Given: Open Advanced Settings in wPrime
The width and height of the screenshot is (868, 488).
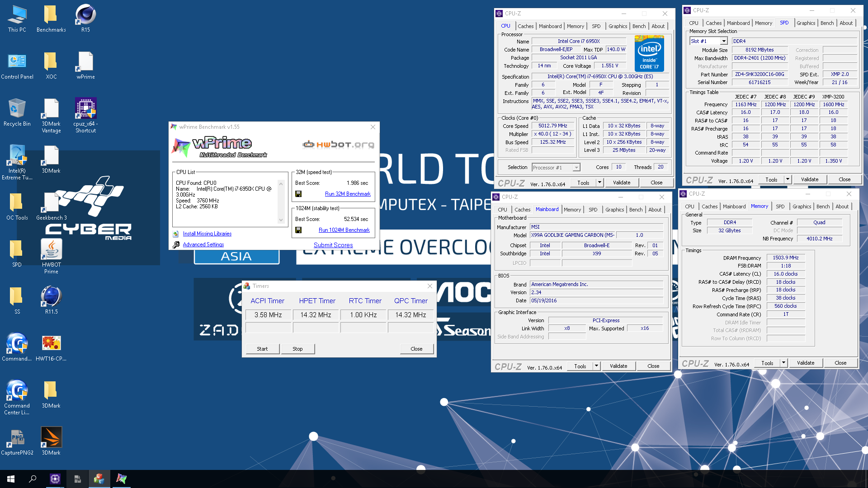Looking at the screenshot, I should (x=203, y=244).
